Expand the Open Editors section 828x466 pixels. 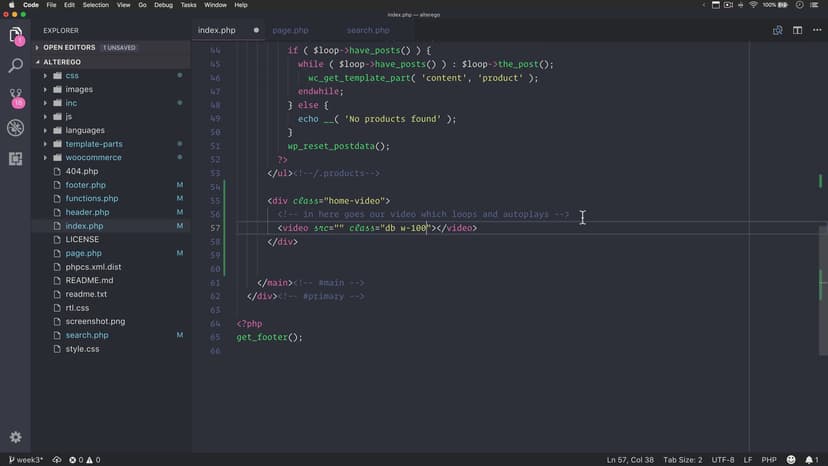[68, 47]
